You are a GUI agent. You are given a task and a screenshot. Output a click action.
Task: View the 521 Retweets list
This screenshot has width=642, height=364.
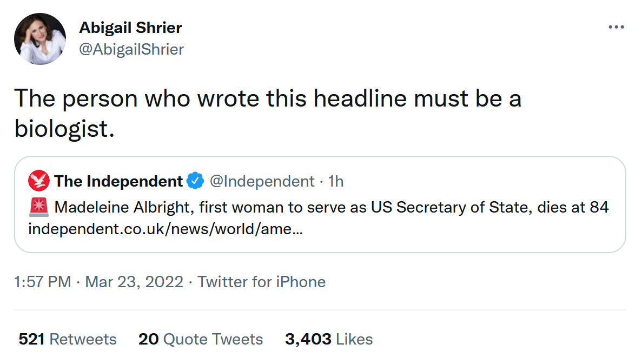(x=68, y=339)
